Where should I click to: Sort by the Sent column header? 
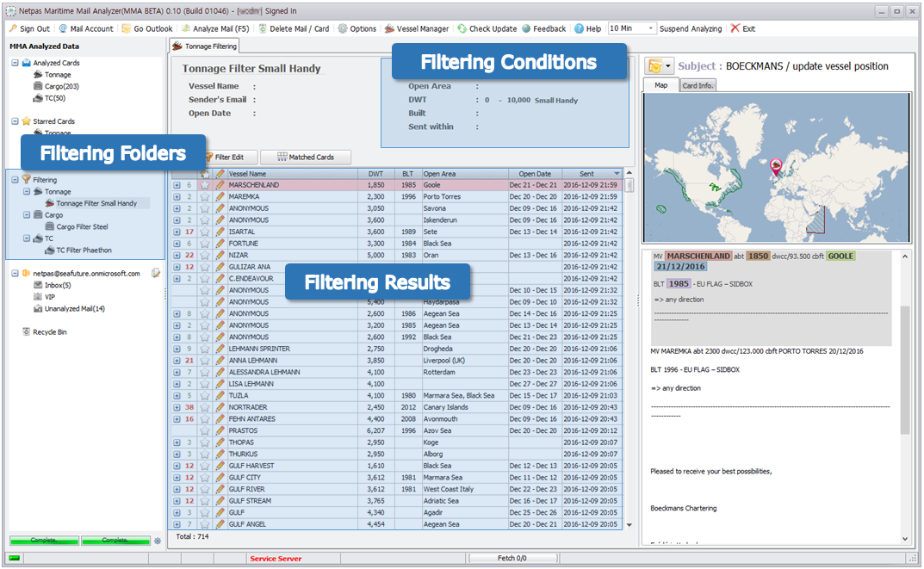click(592, 174)
